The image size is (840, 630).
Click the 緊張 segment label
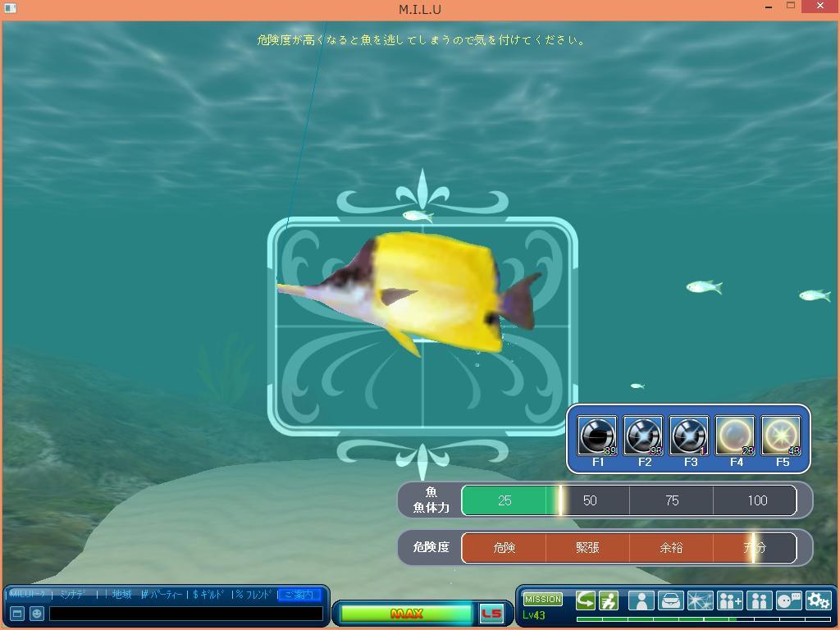[587, 547]
